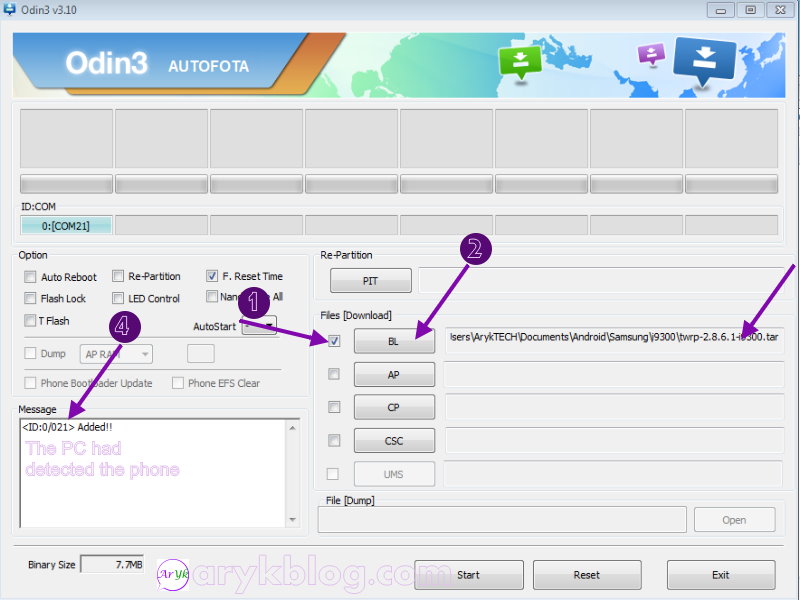Click the UMS file button
Viewport: 800px width, 600px height.
coord(394,474)
